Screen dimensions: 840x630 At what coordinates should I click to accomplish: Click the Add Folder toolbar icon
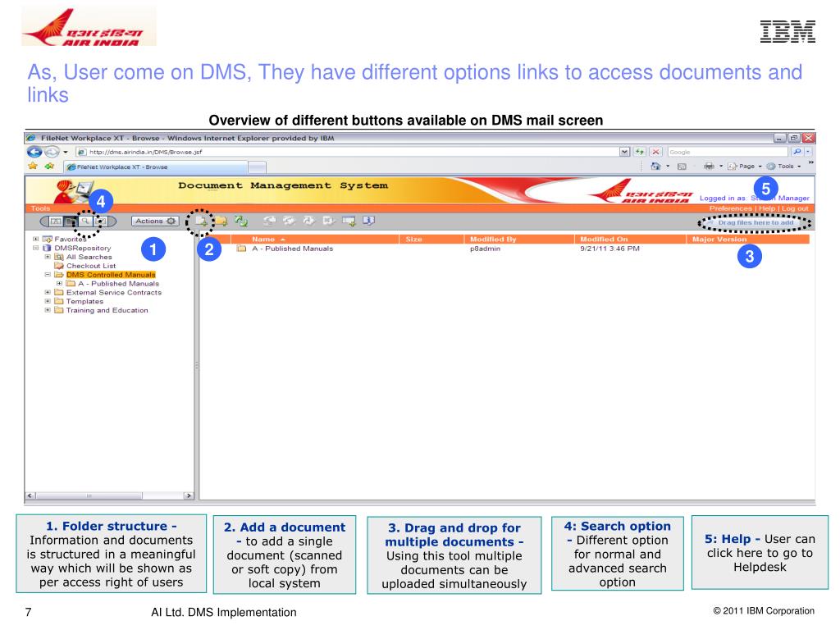221,221
